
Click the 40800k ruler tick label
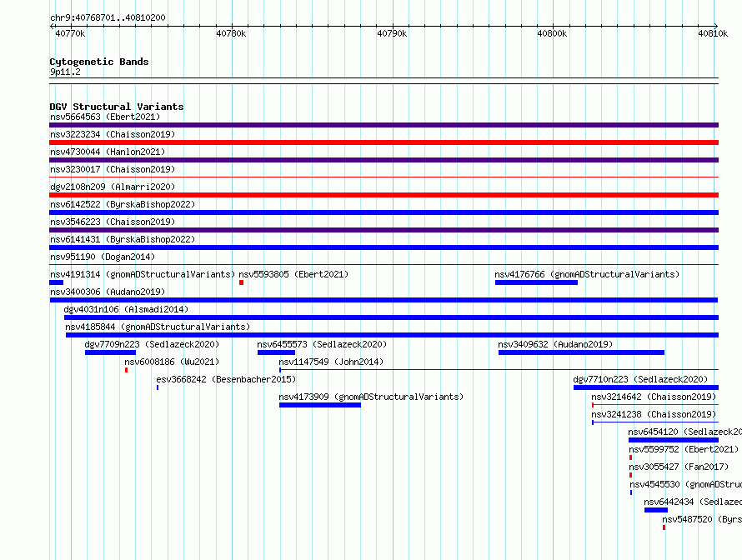click(552, 33)
